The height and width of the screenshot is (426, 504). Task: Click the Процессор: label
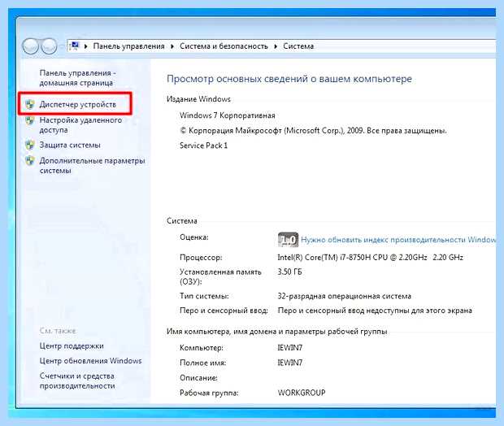click(201, 257)
